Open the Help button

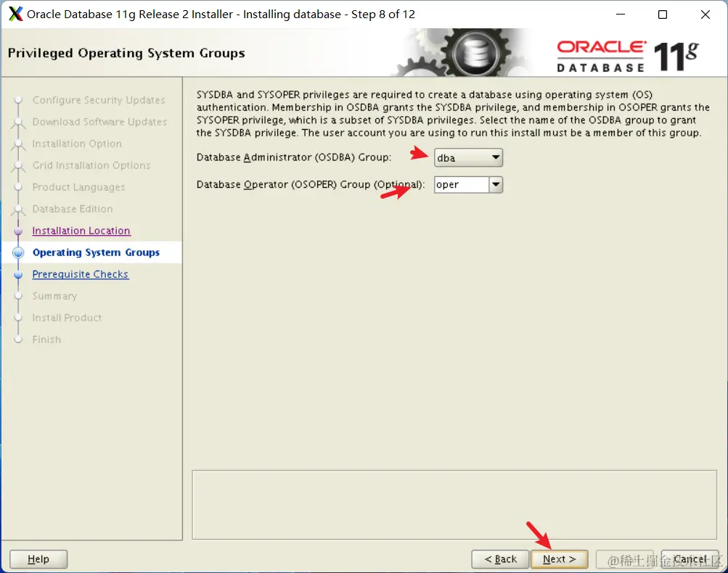pyautogui.click(x=38, y=559)
